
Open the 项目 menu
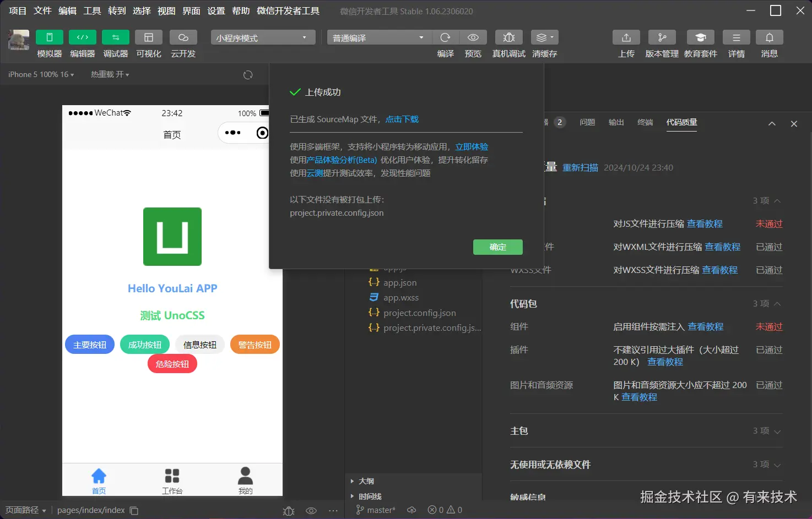pos(18,11)
